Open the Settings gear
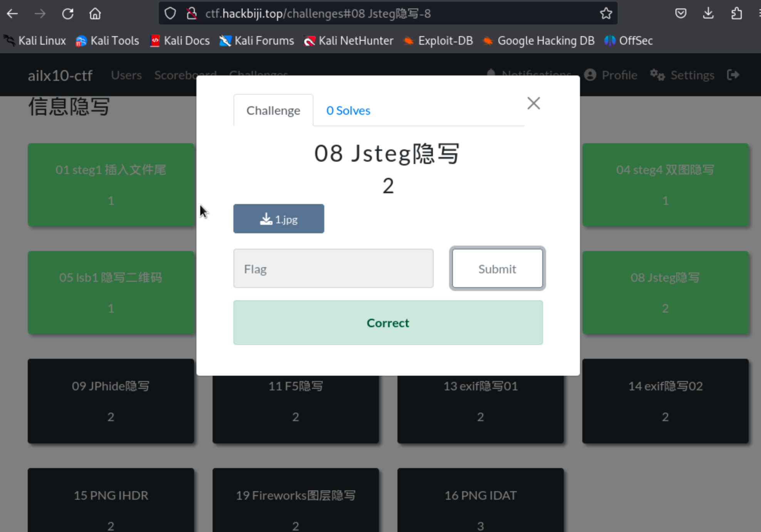 pos(657,75)
